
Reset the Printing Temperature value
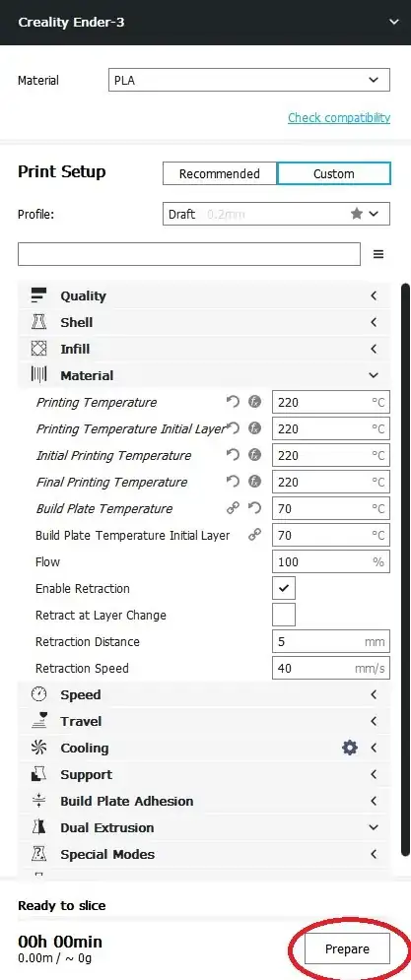[234, 402]
